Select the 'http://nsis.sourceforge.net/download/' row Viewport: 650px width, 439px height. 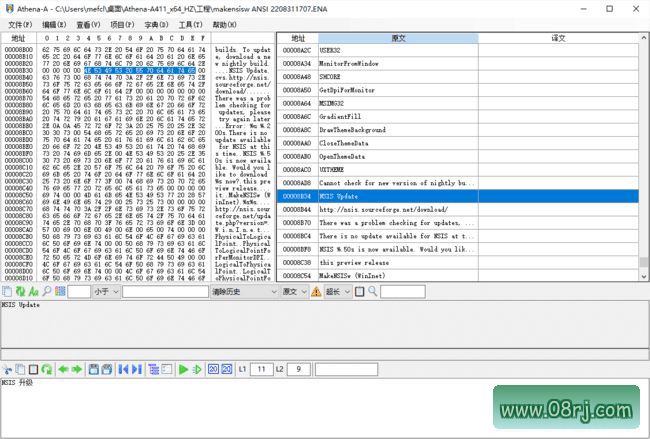[x=458, y=209]
